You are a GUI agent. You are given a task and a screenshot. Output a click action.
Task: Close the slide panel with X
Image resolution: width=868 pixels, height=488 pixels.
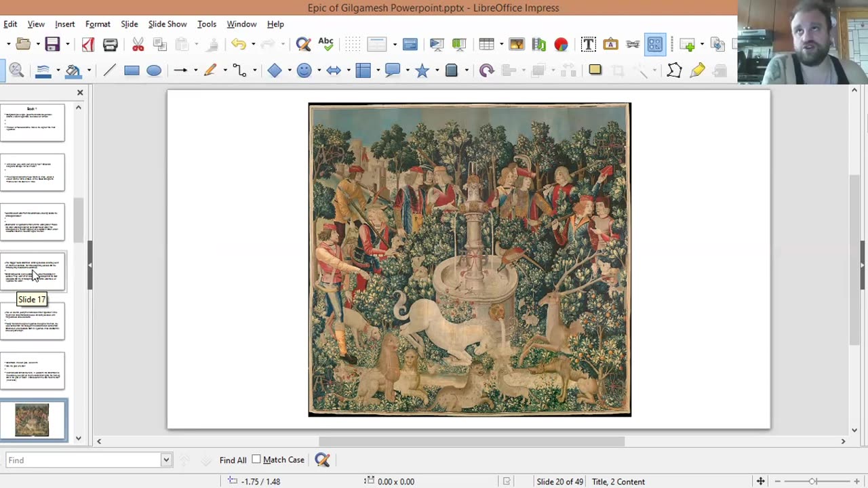[x=80, y=92]
